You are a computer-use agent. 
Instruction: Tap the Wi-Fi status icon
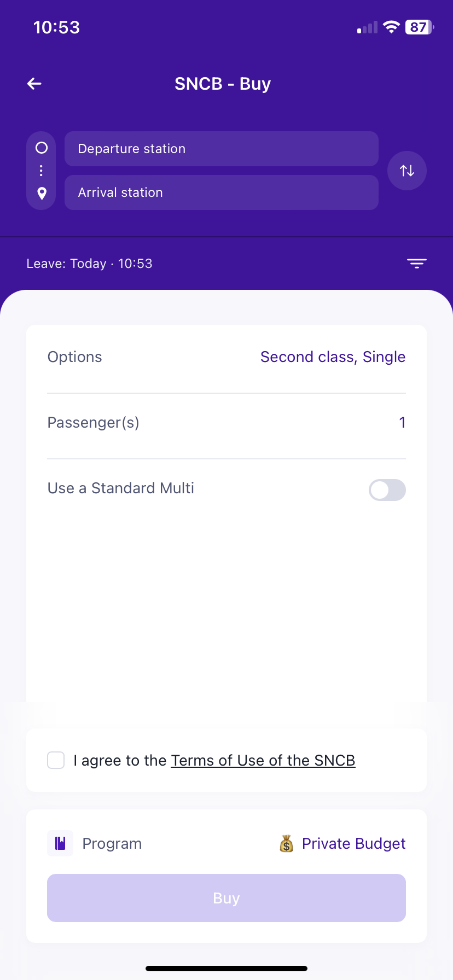tap(391, 27)
